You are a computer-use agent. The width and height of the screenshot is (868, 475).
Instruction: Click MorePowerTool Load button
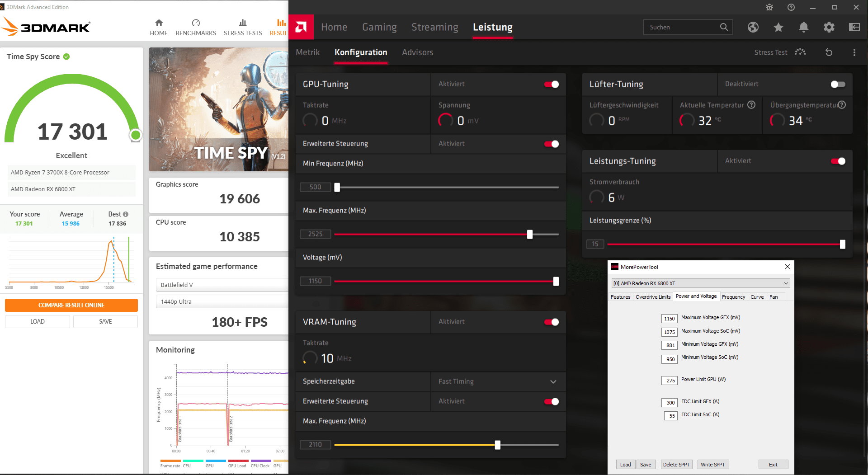click(625, 465)
